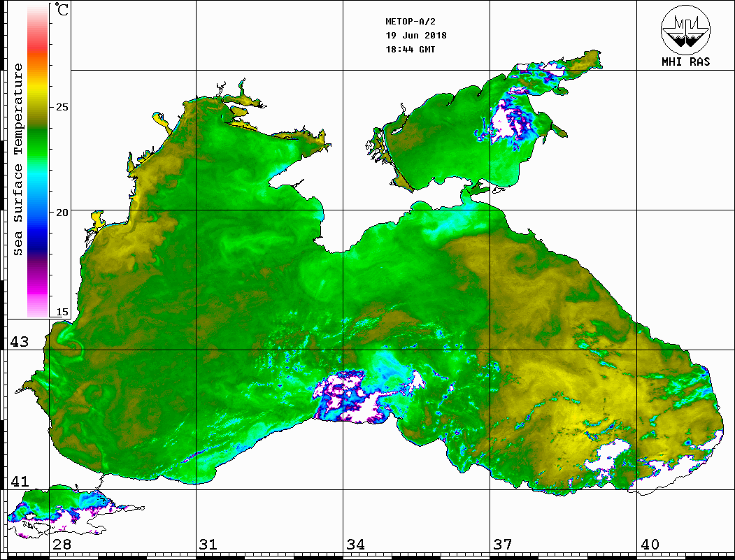735x560 pixels.
Task: Click the 'MHI RAS' caption text
Action: click(x=685, y=62)
